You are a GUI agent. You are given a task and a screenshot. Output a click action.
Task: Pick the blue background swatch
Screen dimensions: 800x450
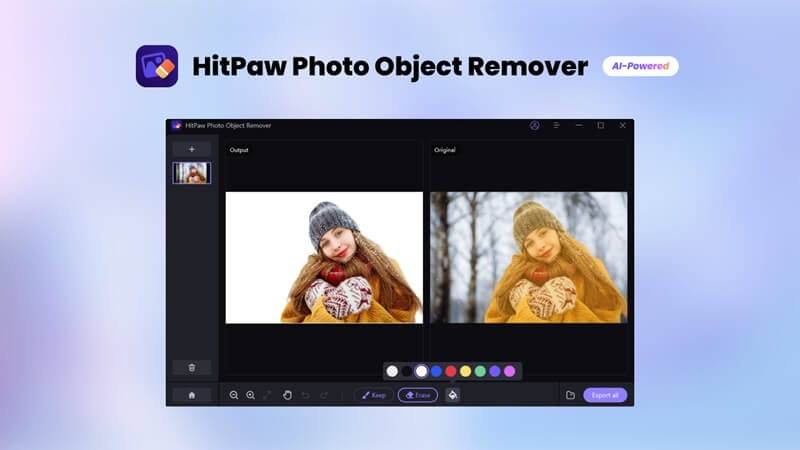tap(436, 371)
